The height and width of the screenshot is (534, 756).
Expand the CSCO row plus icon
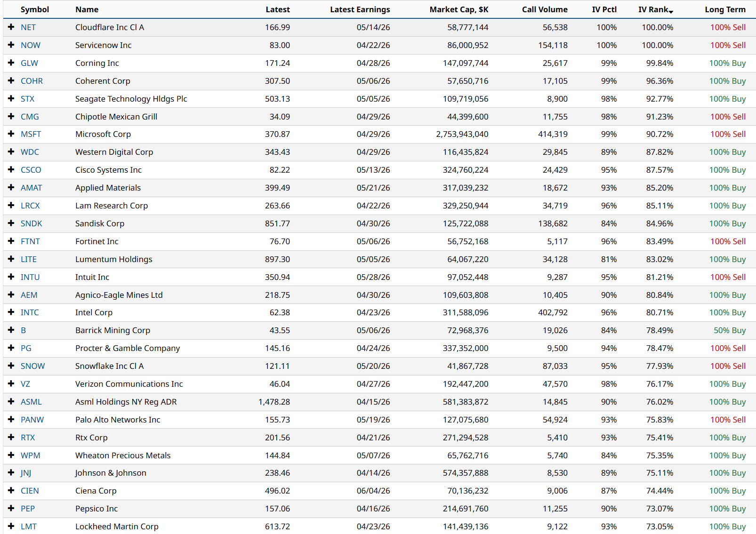click(x=11, y=170)
